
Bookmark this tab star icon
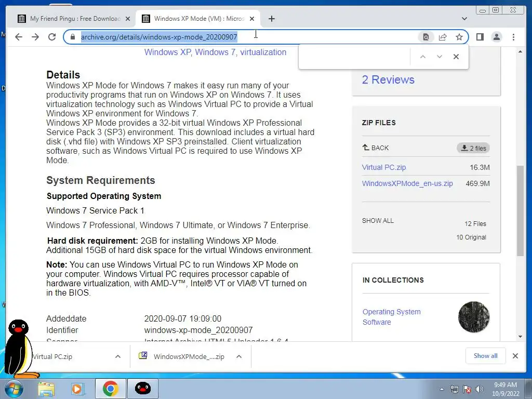coord(459,37)
